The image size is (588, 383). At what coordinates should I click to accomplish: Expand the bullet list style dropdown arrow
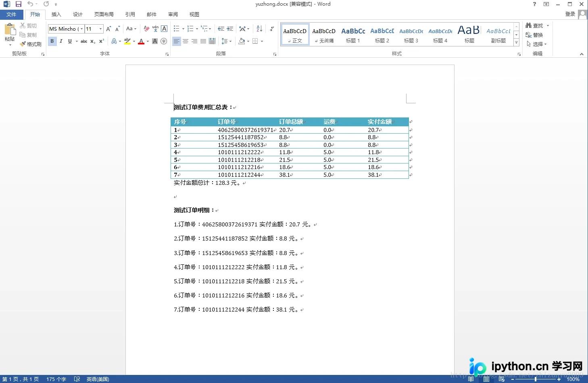[x=183, y=29]
